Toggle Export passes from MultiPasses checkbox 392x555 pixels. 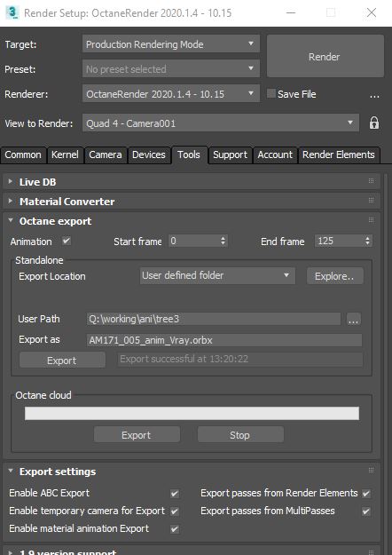[366, 511]
